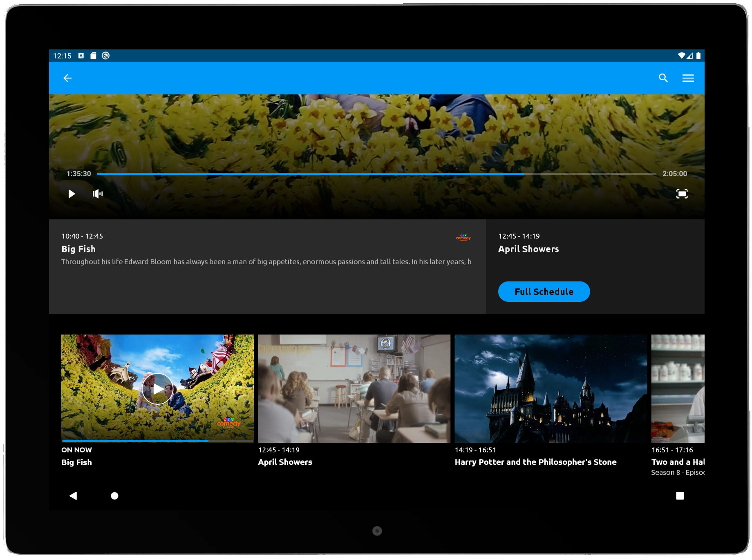The height and width of the screenshot is (560, 752).
Task: Open the Two and a Half thumbnail
Action: [678, 388]
